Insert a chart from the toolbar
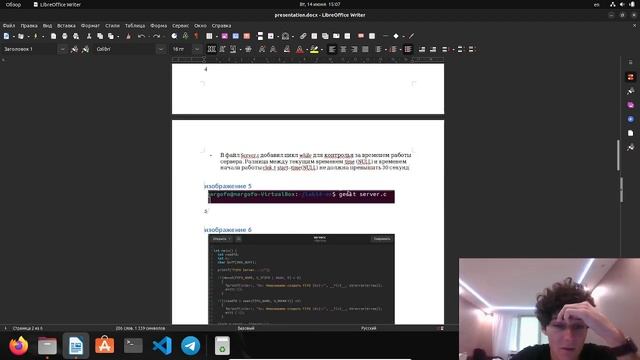 [236, 36]
